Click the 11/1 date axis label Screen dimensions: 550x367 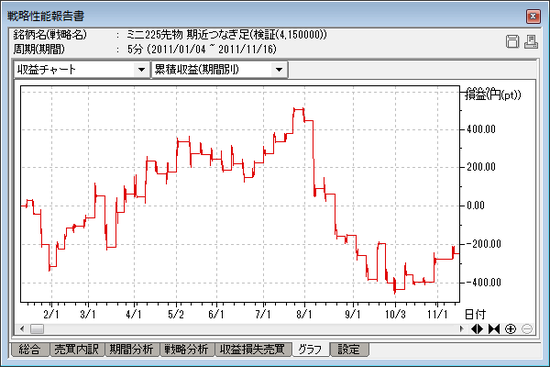coord(437,314)
